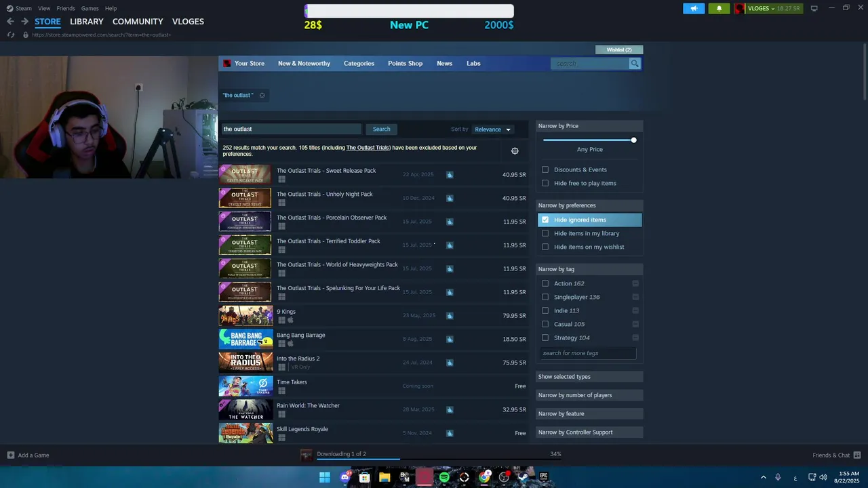Screen dimensions: 868x488
Task: Click the Search button
Action: (381, 129)
